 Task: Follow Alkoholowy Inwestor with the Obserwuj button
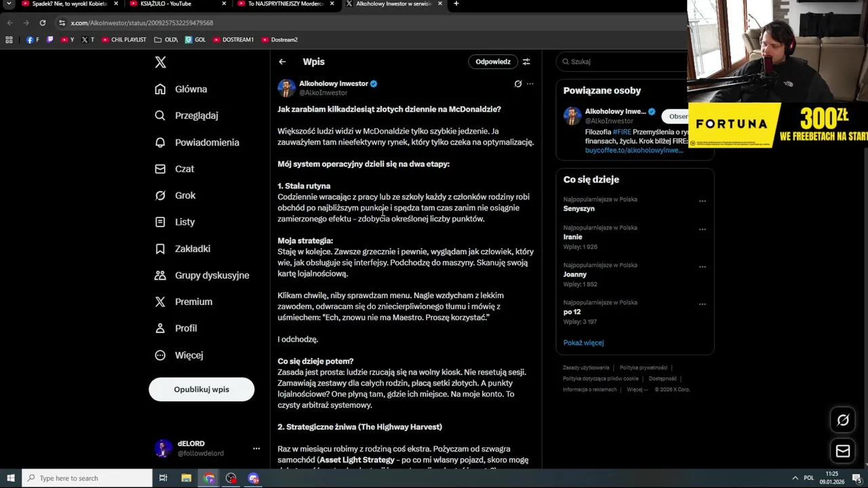click(675, 116)
